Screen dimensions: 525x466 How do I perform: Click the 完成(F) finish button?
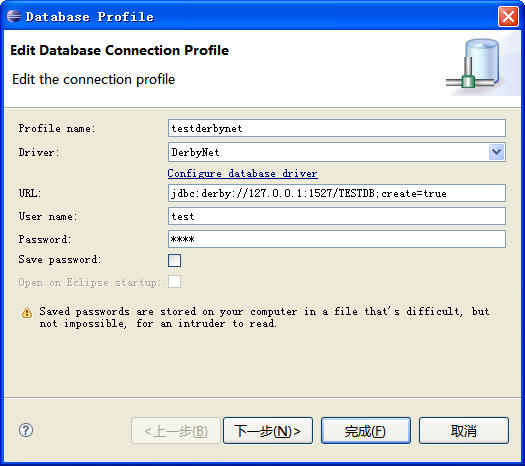[366, 431]
